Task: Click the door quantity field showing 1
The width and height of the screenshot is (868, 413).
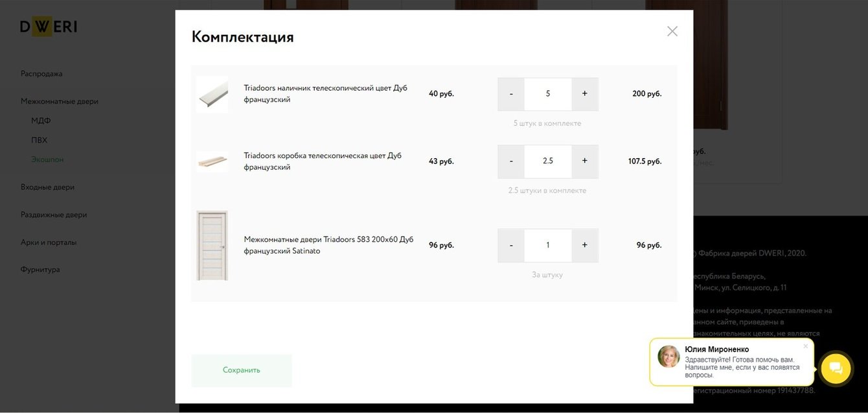Action: click(x=547, y=245)
